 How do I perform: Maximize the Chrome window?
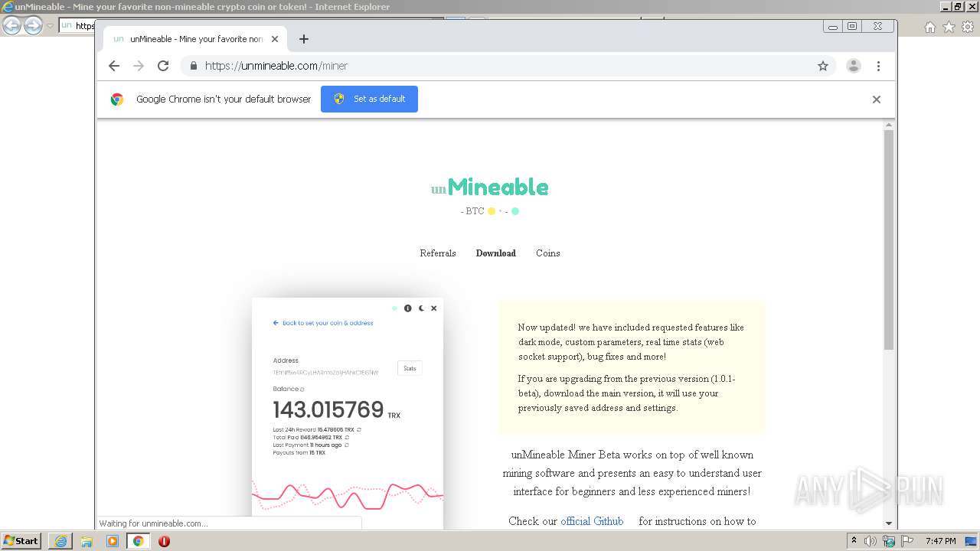click(852, 27)
